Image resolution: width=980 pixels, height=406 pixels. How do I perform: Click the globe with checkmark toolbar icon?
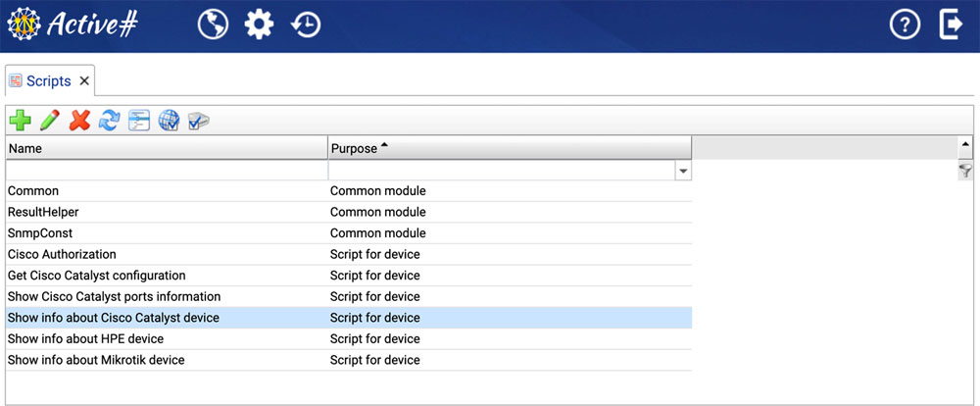(169, 121)
